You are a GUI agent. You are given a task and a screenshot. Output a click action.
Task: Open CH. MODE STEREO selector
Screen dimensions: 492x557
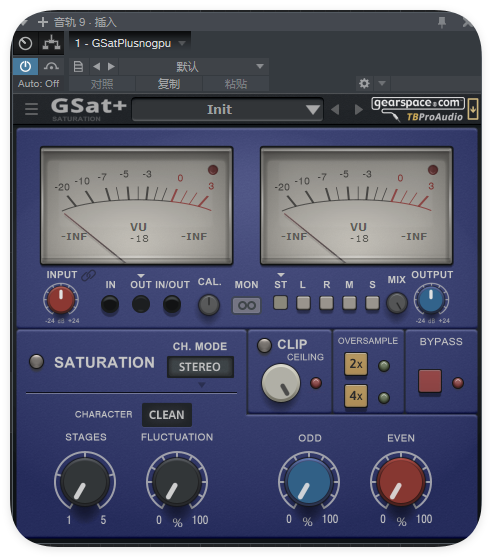pyautogui.click(x=200, y=367)
